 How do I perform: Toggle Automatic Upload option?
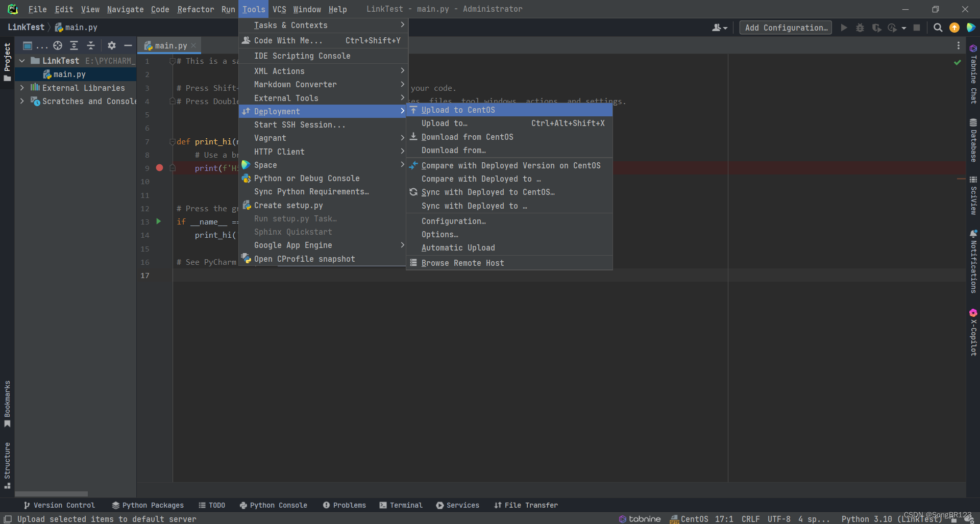(x=509, y=248)
